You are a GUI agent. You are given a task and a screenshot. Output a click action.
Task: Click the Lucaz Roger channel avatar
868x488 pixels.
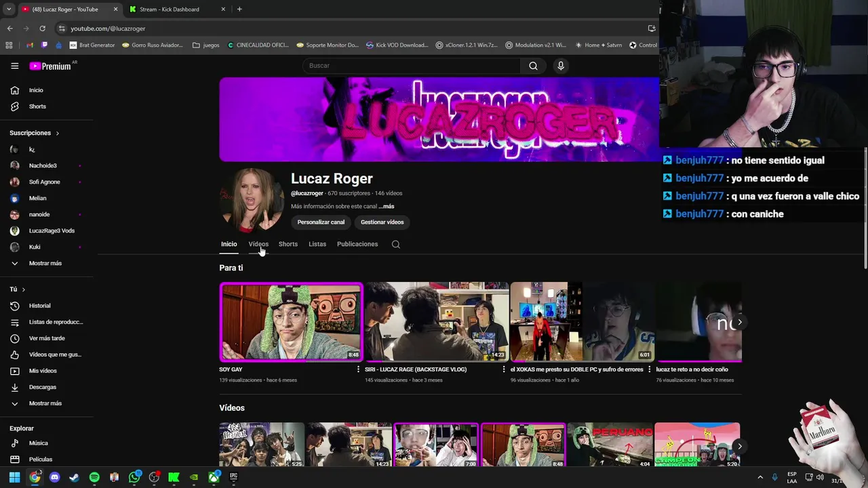tap(252, 200)
